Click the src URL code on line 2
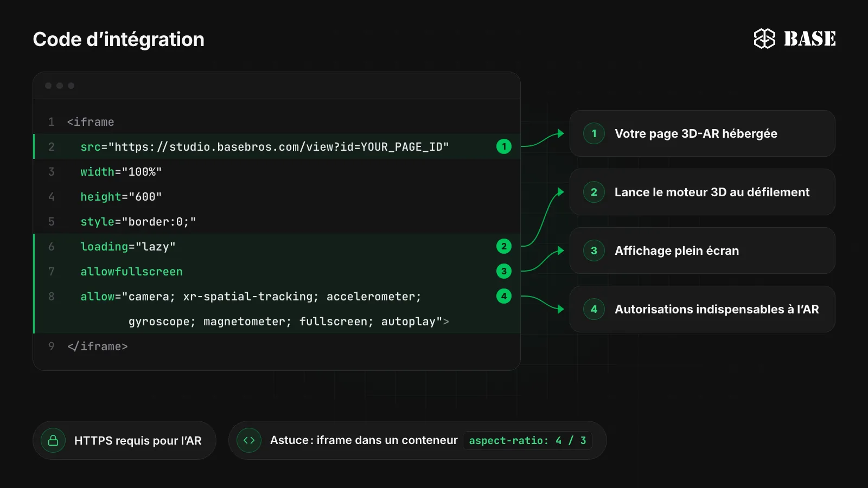This screenshot has height=488, width=868. pyautogui.click(x=265, y=147)
